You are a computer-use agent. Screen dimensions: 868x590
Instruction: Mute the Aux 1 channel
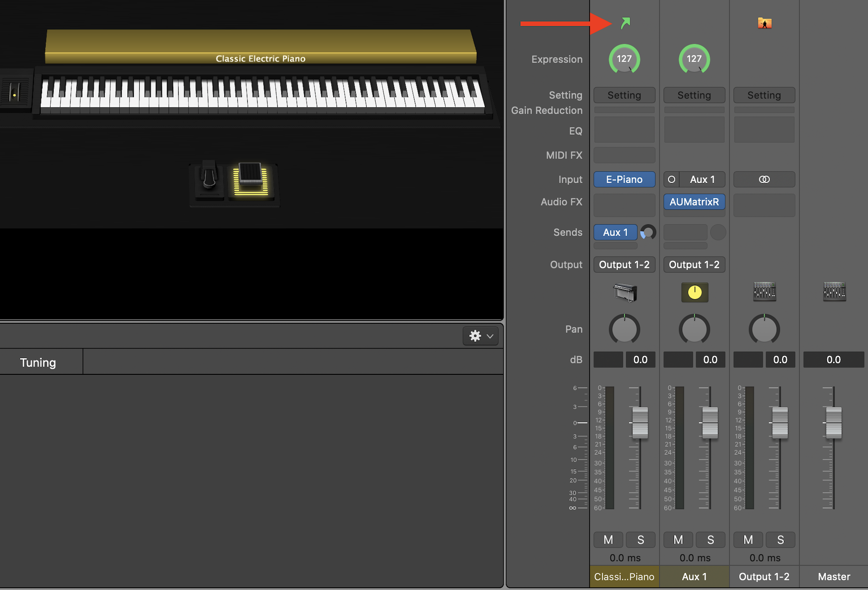[x=678, y=539]
